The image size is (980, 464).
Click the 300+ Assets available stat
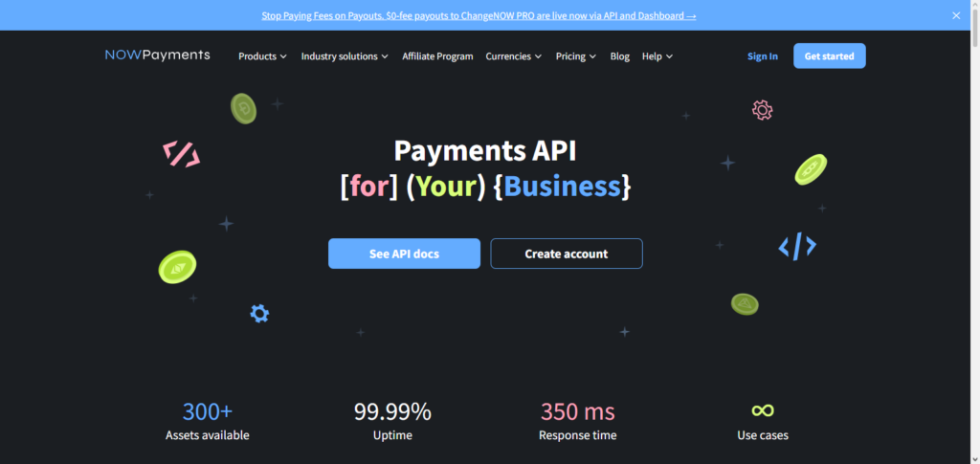(208, 422)
